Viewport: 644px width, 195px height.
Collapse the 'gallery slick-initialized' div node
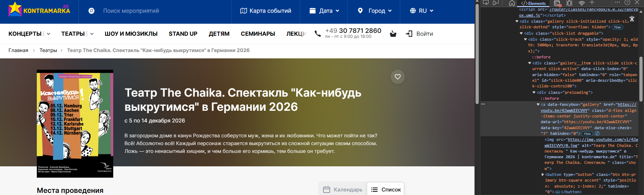pyautogui.click(x=517, y=22)
